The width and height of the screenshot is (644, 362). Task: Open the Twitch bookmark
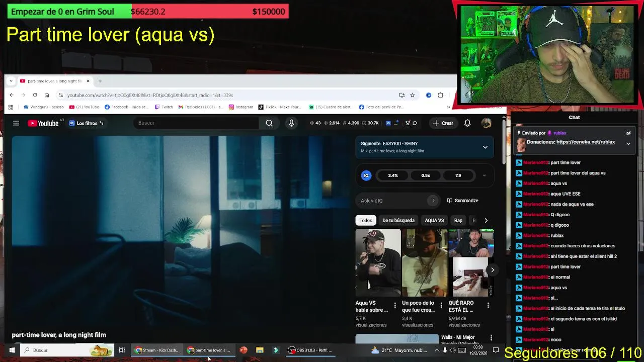[164, 107]
